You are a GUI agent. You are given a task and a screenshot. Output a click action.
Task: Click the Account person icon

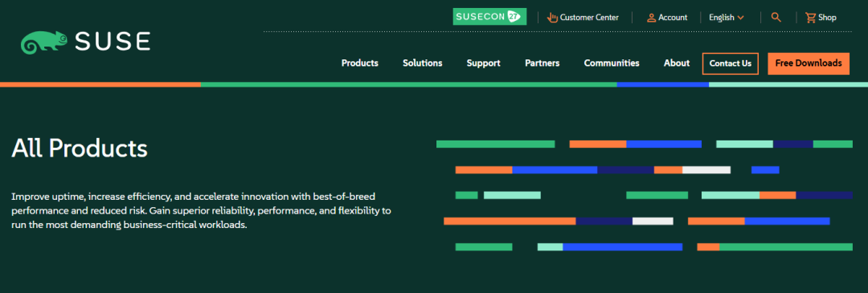(x=652, y=18)
